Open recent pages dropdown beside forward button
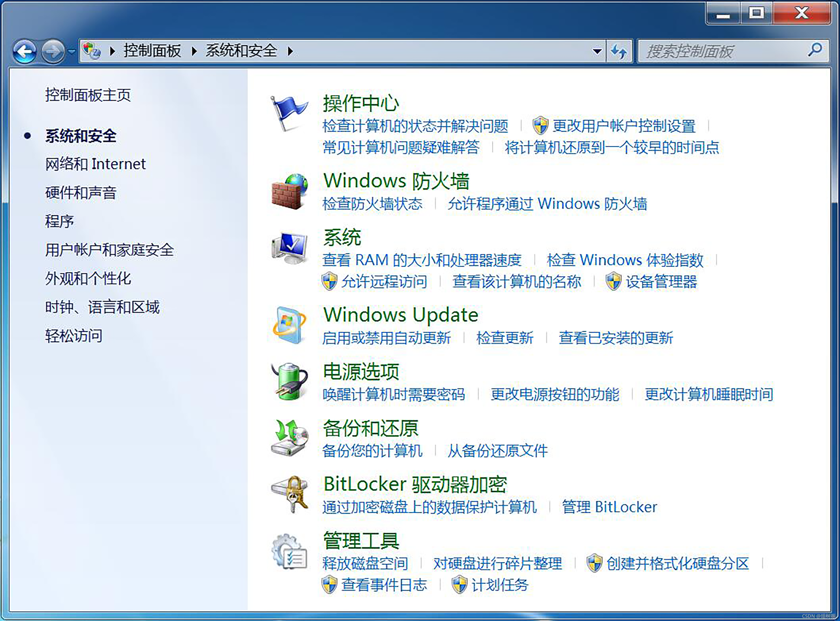The height and width of the screenshot is (621, 840). point(72,51)
